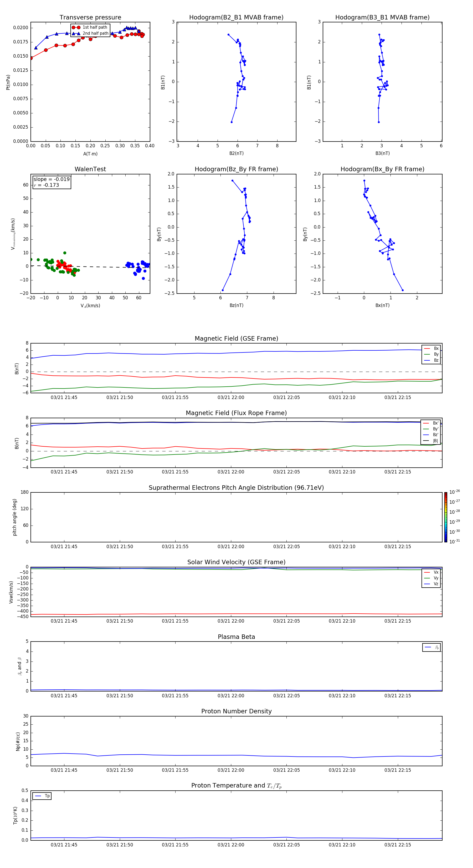Click the 'Transverse pressure' plot title
Viewport: 473px width, 868px height.
coord(90,18)
